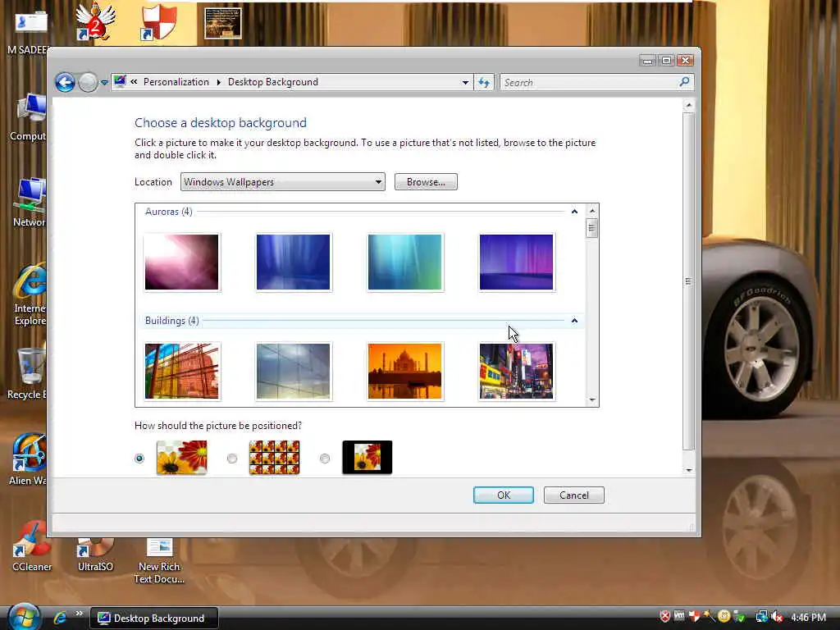Screen dimensions: 840x630
Task: Open the M SADEEQ user folder icon
Action: click(28, 33)
